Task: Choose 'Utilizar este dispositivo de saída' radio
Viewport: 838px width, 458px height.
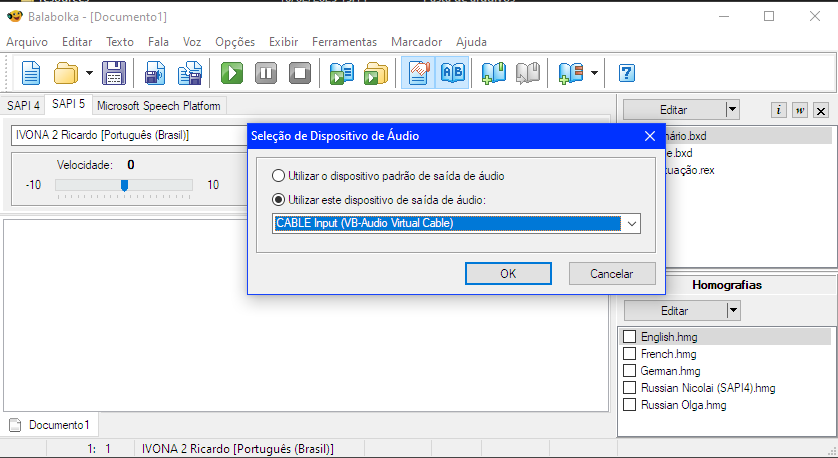Action: pos(279,200)
